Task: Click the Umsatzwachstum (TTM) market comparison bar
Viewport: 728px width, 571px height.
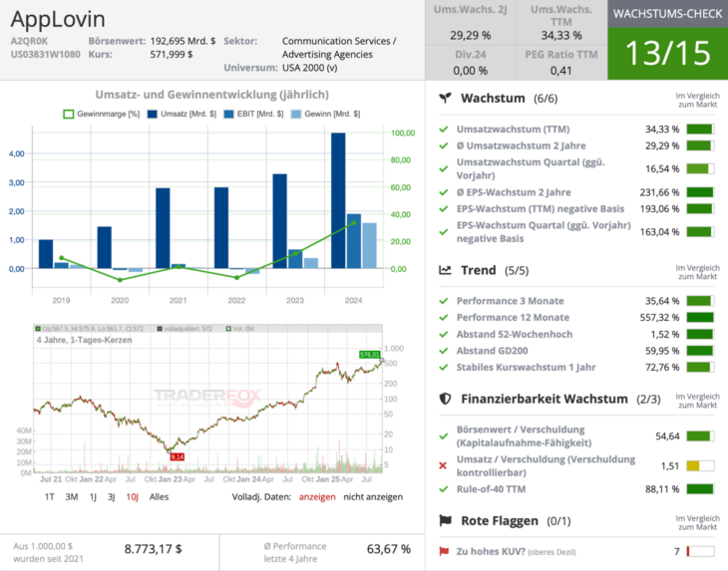Action: 700,129
